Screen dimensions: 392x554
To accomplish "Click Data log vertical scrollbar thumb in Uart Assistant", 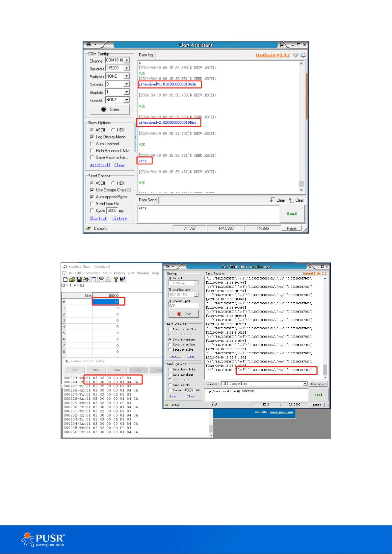I will (x=301, y=184).
